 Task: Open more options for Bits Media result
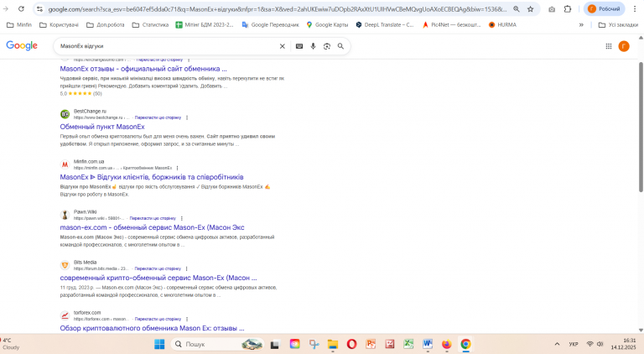[x=186, y=268]
